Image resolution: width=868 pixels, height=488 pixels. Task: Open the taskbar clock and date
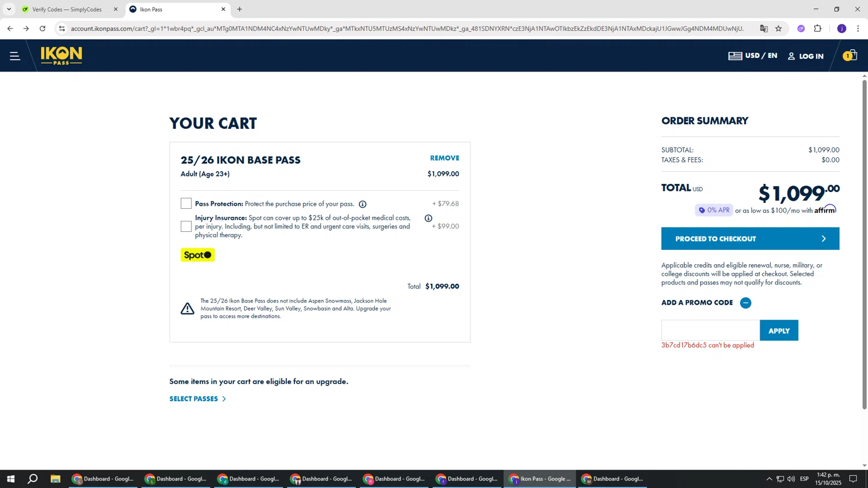click(x=828, y=479)
